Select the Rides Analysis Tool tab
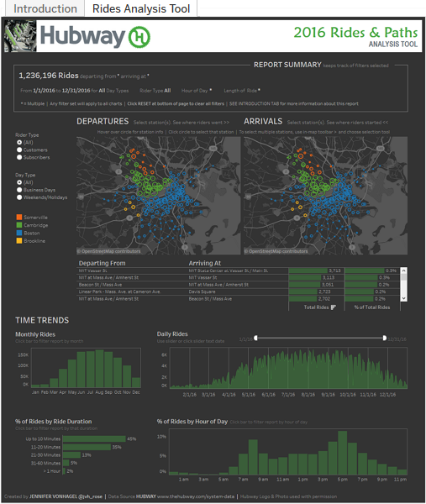Viewport: 426px width, 504px height. tap(141, 8)
